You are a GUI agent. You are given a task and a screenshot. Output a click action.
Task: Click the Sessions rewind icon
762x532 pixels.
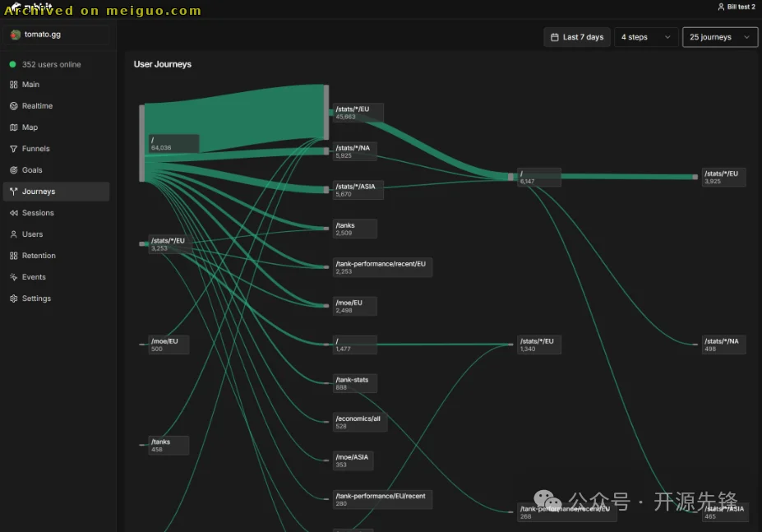point(13,213)
